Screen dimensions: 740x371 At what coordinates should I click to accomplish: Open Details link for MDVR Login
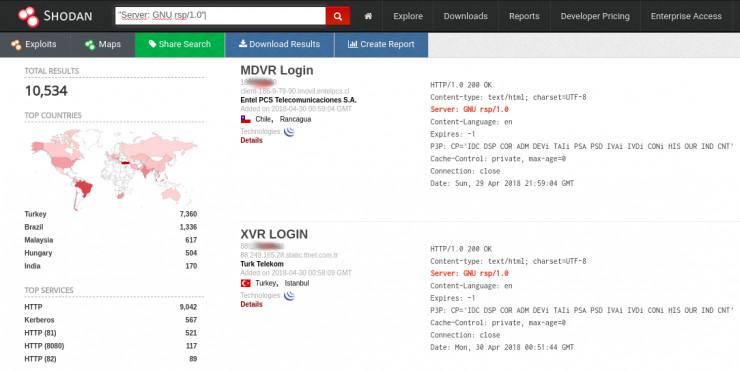point(251,140)
